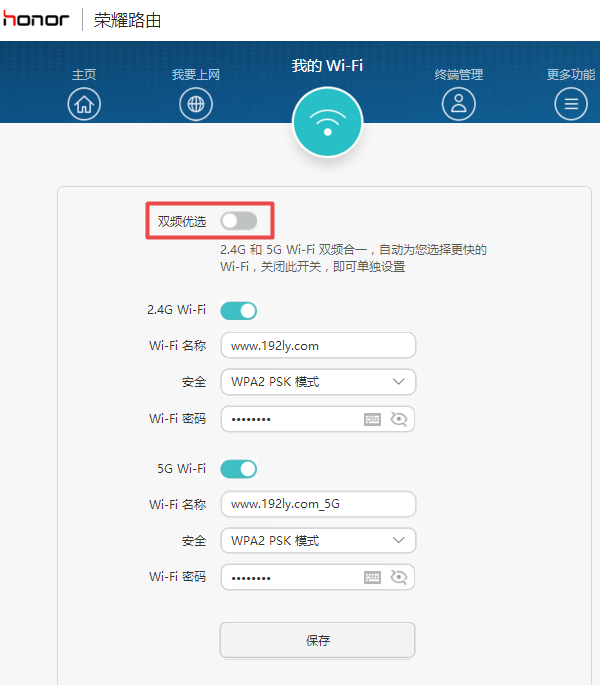Expand the 2.4G security mode dropdown
Viewport: 600px width, 685px height.
pos(317,382)
